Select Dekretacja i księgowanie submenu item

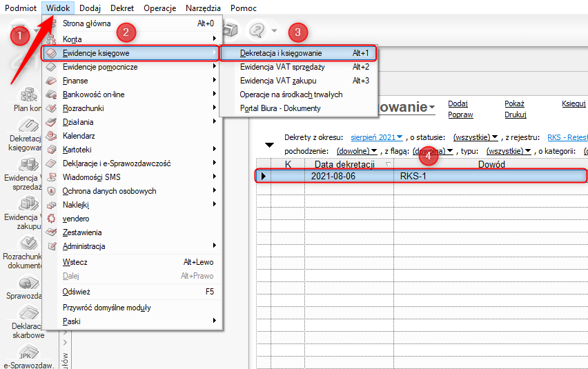click(x=299, y=53)
